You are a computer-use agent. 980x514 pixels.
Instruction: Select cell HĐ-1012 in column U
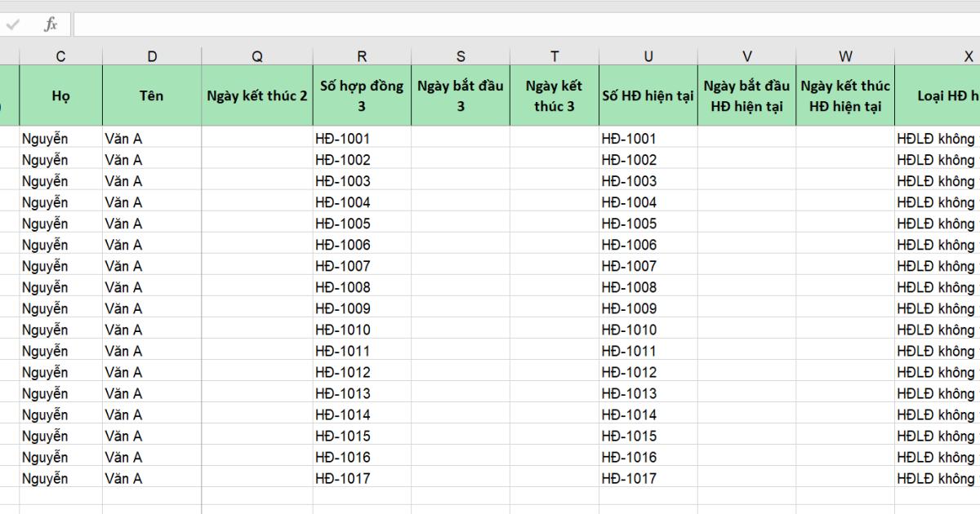648,372
